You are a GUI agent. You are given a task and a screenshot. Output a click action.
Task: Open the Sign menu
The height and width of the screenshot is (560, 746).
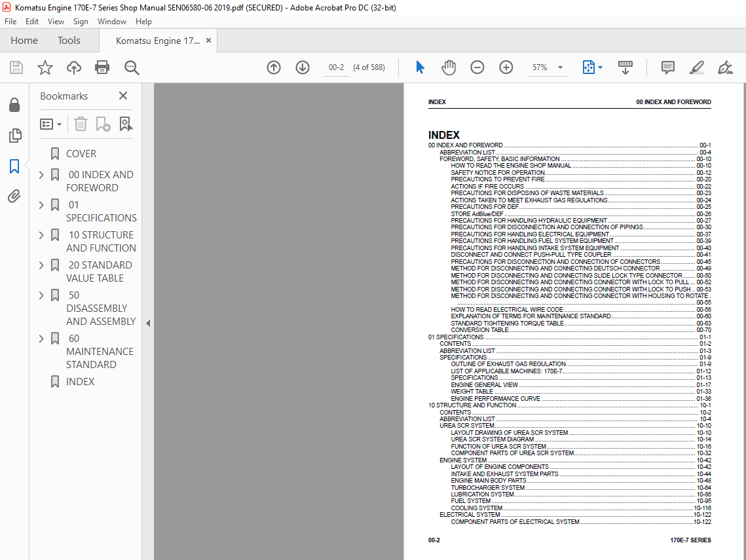point(81,22)
